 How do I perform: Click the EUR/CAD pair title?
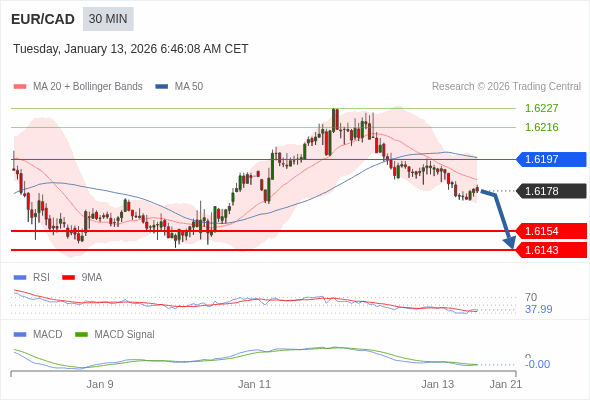(x=43, y=19)
